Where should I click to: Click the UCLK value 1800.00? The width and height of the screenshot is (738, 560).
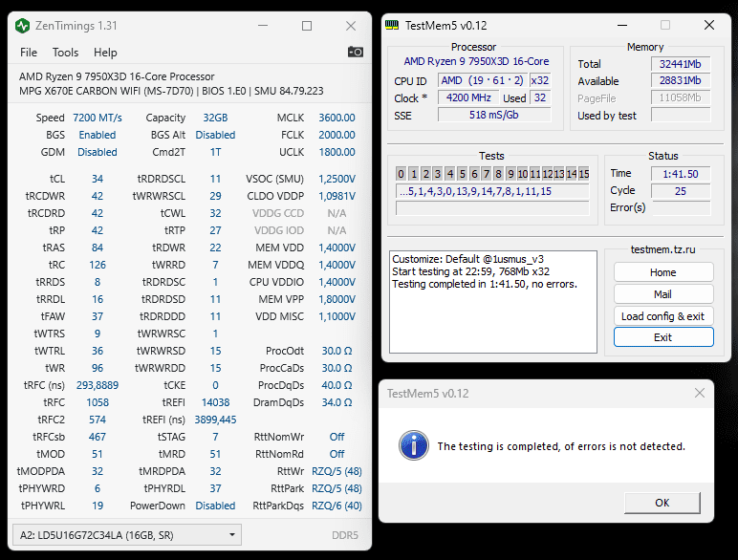(336, 152)
